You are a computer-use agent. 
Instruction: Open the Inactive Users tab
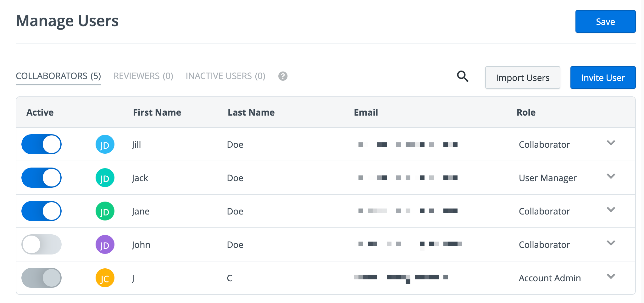pyautogui.click(x=226, y=76)
